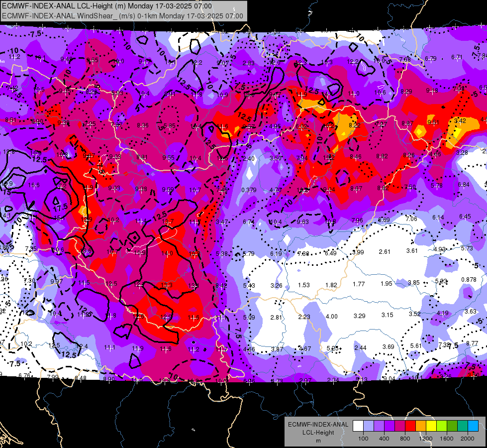The width and height of the screenshot is (487, 448).
Task: Click the grid value 3.61
Action: [412, 250]
